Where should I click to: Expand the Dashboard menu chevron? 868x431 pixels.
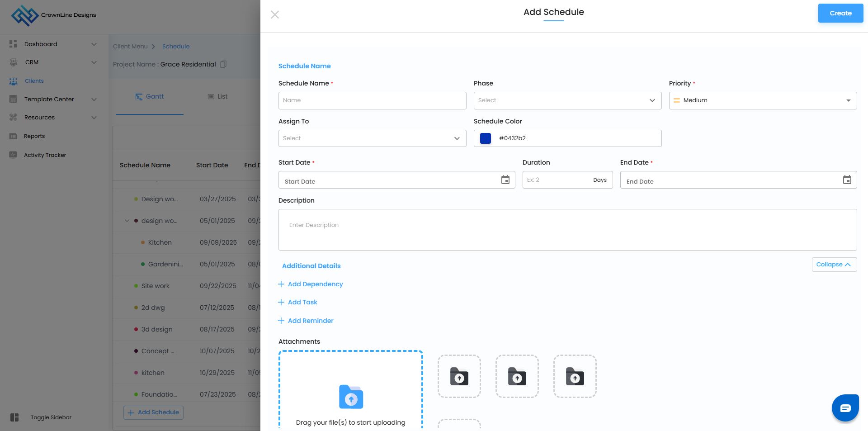[x=94, y=44]
